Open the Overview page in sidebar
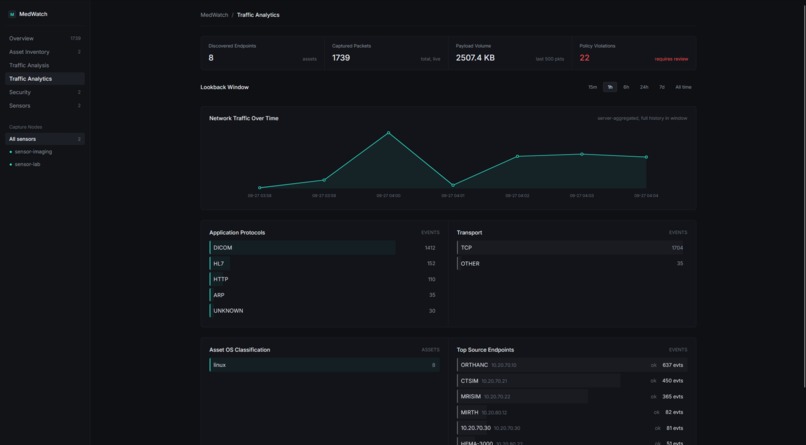Image resolution: width=806 pixels, height=445 pixels. 45,39
